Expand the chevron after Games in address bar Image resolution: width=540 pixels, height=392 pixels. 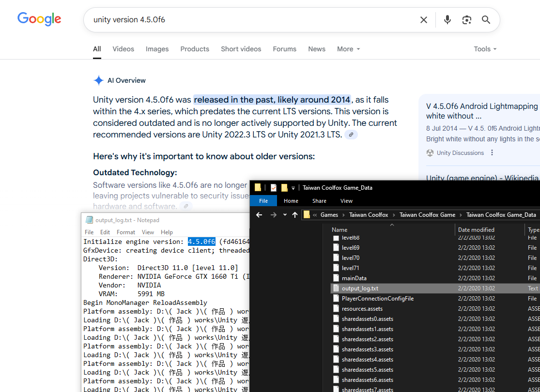[x=344, y=215]
